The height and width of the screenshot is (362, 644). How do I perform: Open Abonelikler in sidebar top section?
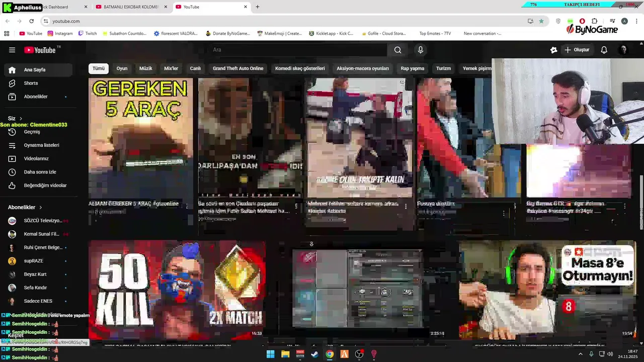39,97
